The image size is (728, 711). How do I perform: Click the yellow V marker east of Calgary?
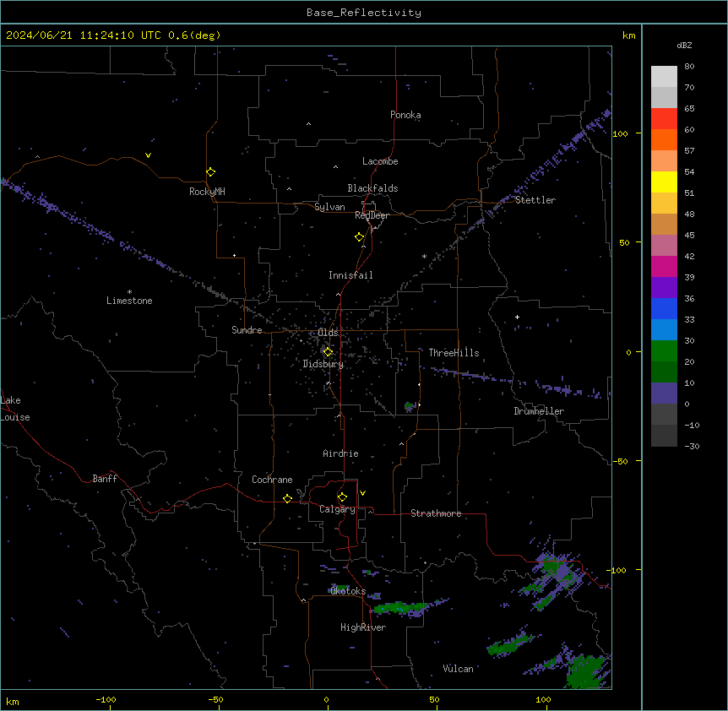(x=362, y=493)
